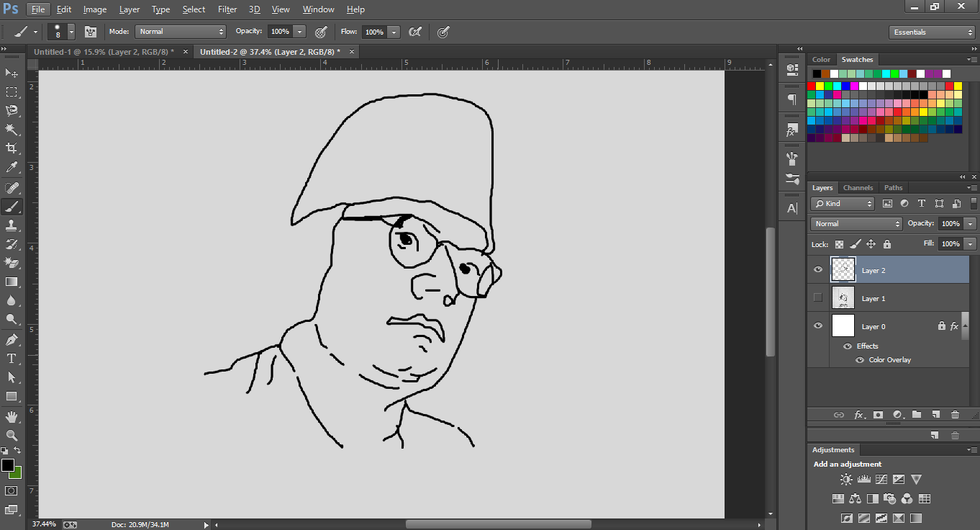The height and width of the screenshot is (530, 980).
Task: Select the Eraser tool
Action: coord(12,263)
